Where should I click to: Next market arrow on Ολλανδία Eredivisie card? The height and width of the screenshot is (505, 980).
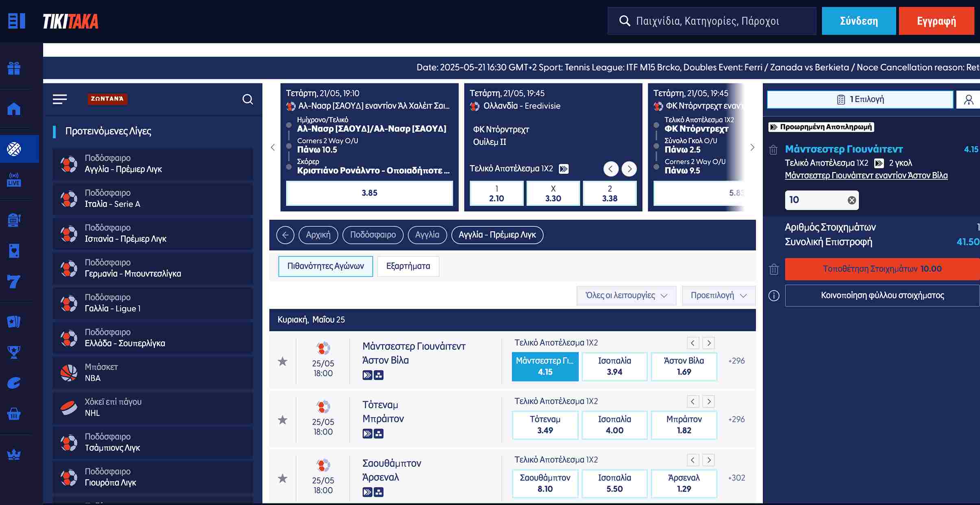tap(629, 169)
